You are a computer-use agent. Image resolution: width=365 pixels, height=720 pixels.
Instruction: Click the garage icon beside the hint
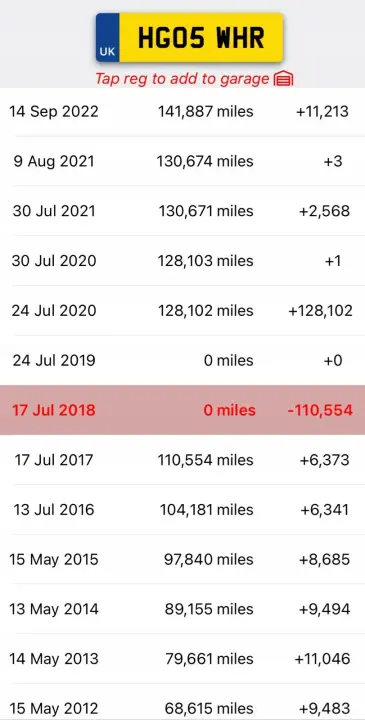tap(283, 79)
